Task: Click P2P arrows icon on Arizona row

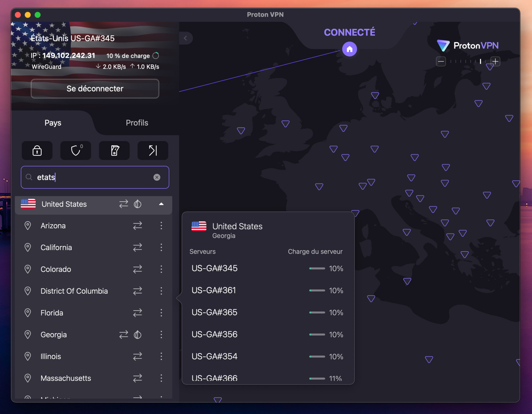Action: tap(137, 226)
